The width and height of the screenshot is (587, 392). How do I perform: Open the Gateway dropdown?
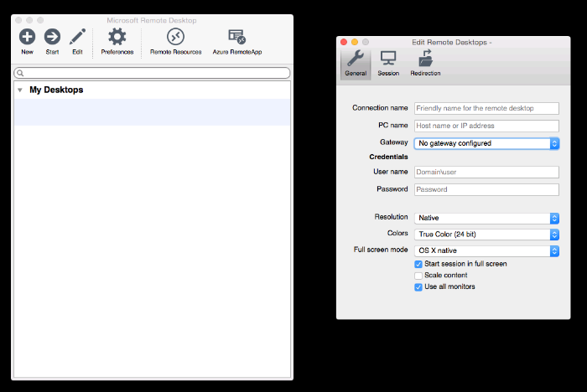coord(486,143)
